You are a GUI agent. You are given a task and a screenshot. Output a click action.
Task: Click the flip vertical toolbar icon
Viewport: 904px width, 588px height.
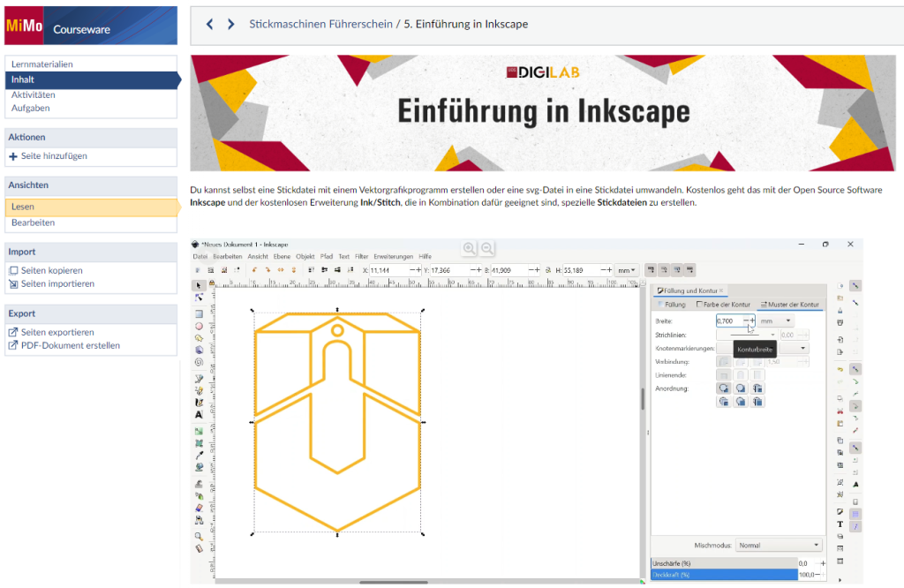click(294, 270)
